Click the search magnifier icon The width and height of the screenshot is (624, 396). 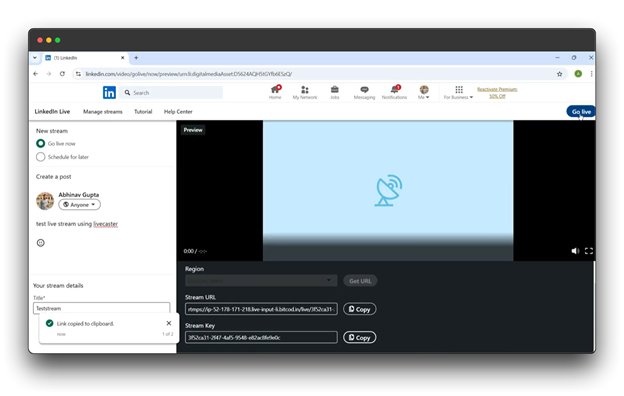tap(127, 92)
